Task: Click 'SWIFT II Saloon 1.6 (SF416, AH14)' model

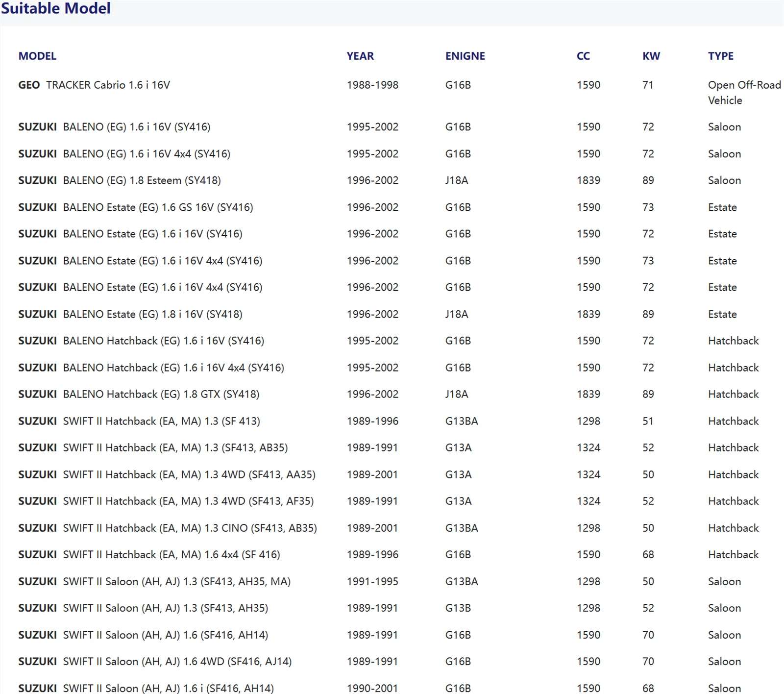Action: 166,635
